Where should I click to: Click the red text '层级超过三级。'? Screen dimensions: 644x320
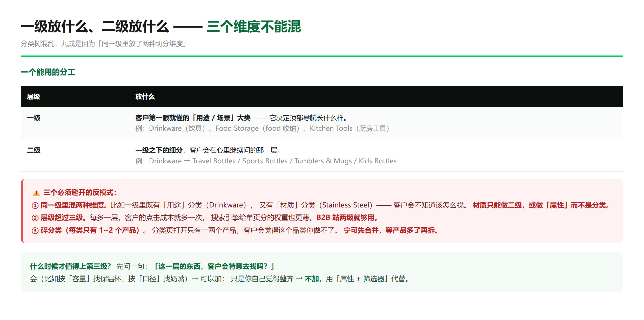tap(63, 218)
